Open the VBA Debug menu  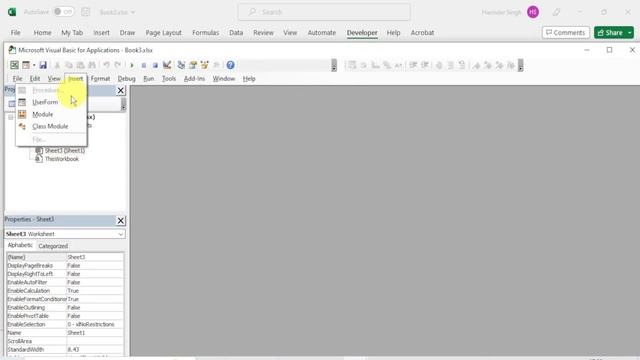(x=127, y=78)
